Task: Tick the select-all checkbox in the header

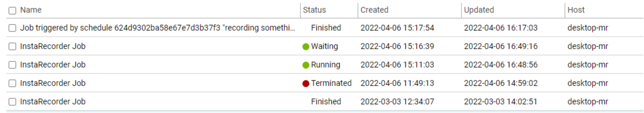Action: coord(12,11)
